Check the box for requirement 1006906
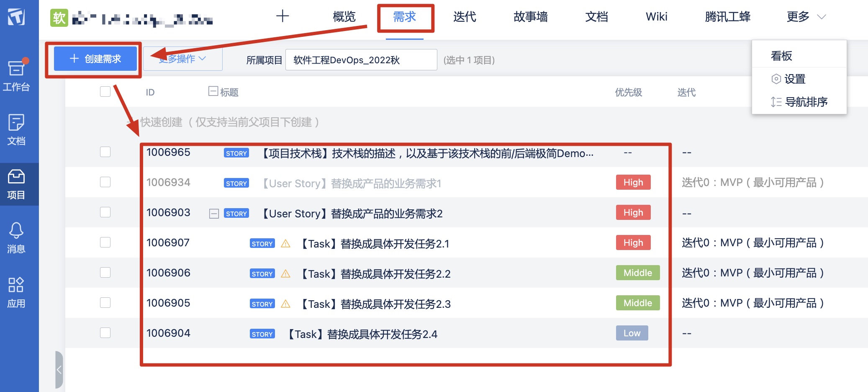The height and width of the screenshot is (392, 868). click(x=105, y=273)
